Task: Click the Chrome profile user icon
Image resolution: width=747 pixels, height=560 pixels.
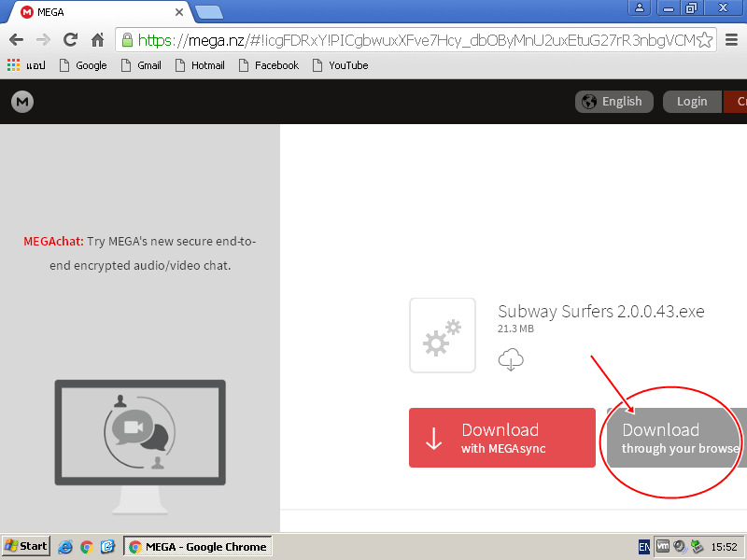Action: coord(640,7)
